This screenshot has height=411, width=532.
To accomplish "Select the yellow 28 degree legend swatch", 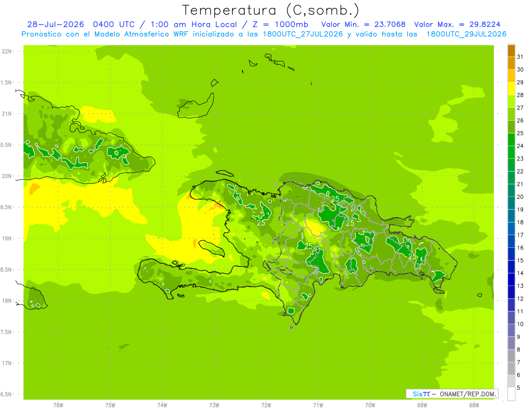I will [511, 89].
